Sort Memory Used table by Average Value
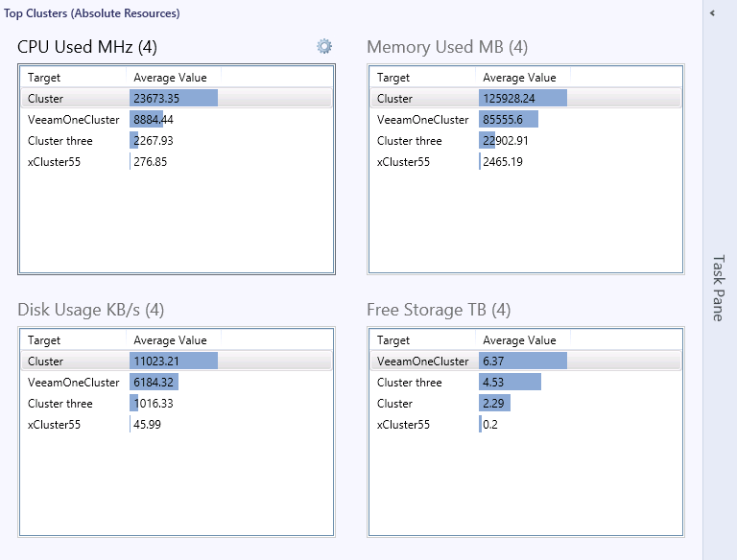The image size is (737, 560). [519, 78]
